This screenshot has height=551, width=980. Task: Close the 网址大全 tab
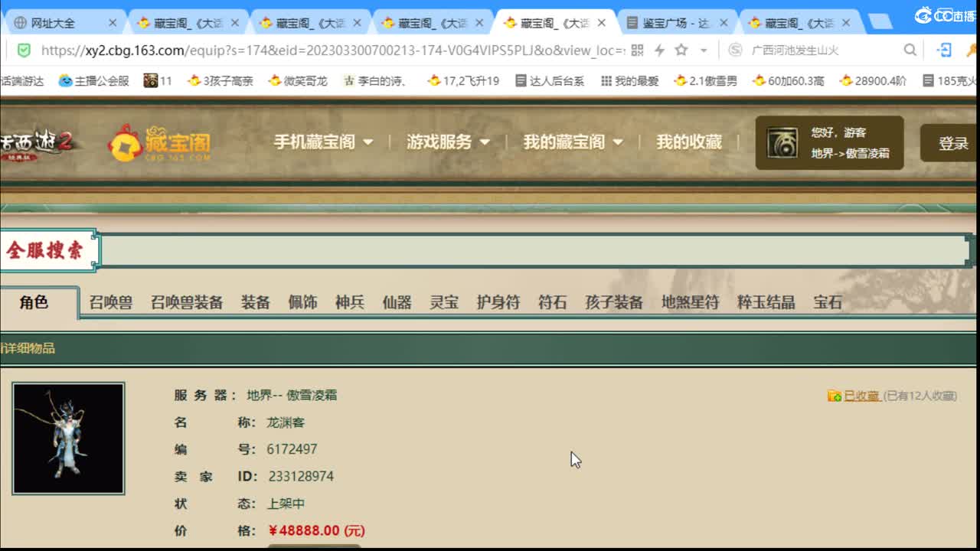click(x=113, y=23)
